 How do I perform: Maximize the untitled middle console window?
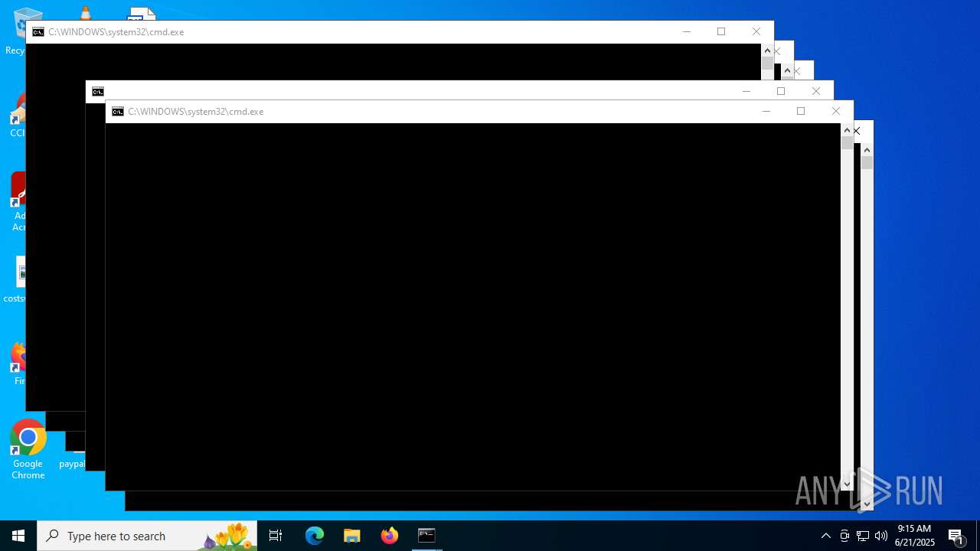(x=781, y=92)
